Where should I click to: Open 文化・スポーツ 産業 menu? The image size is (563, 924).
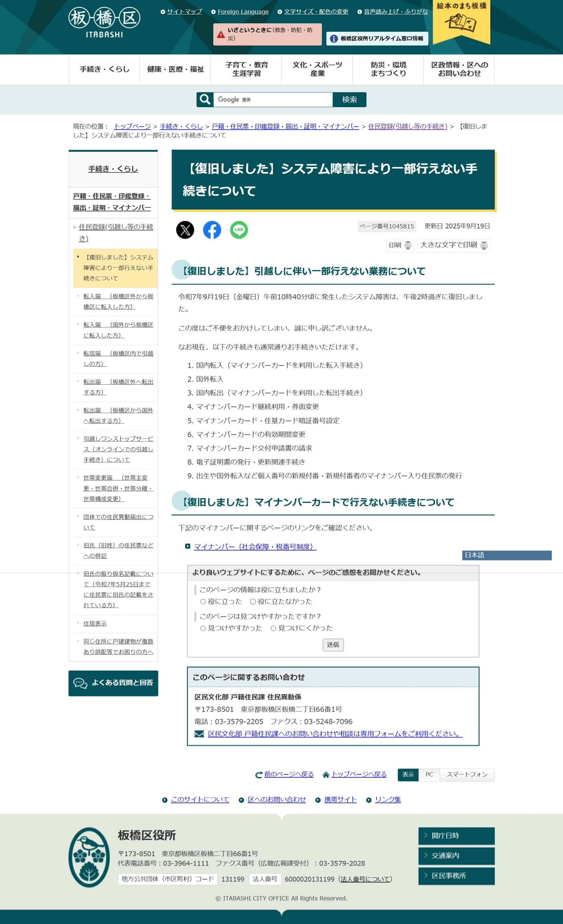click(317, 69)
